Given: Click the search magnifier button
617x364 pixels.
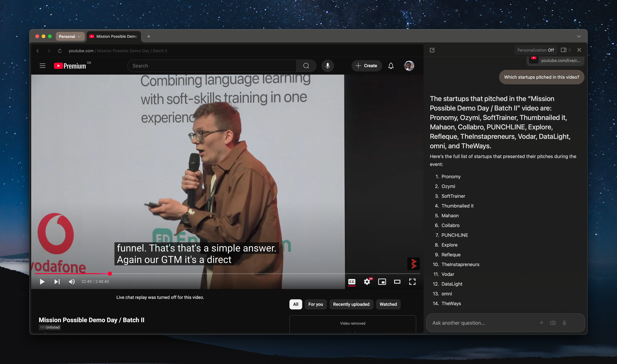Looking at the screenshot, I should (306, 66).
